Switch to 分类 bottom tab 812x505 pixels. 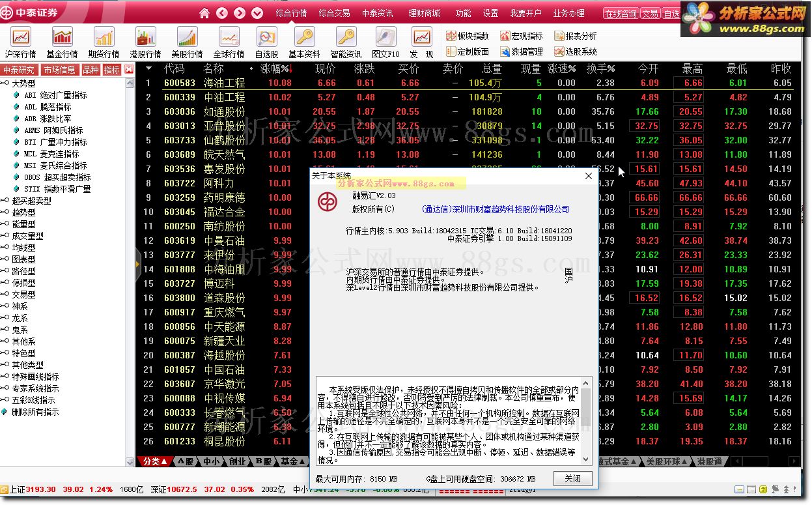(x=155, y=461)
